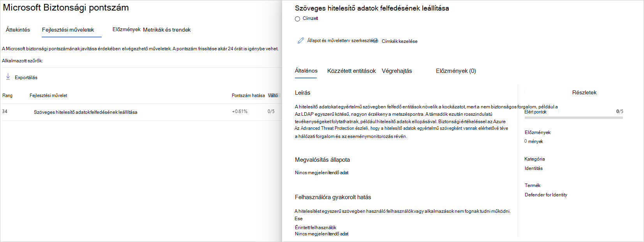The image size is (644, 242).
Task: Open the Előzmények tab in the score page
Action: tap(127, 30)
